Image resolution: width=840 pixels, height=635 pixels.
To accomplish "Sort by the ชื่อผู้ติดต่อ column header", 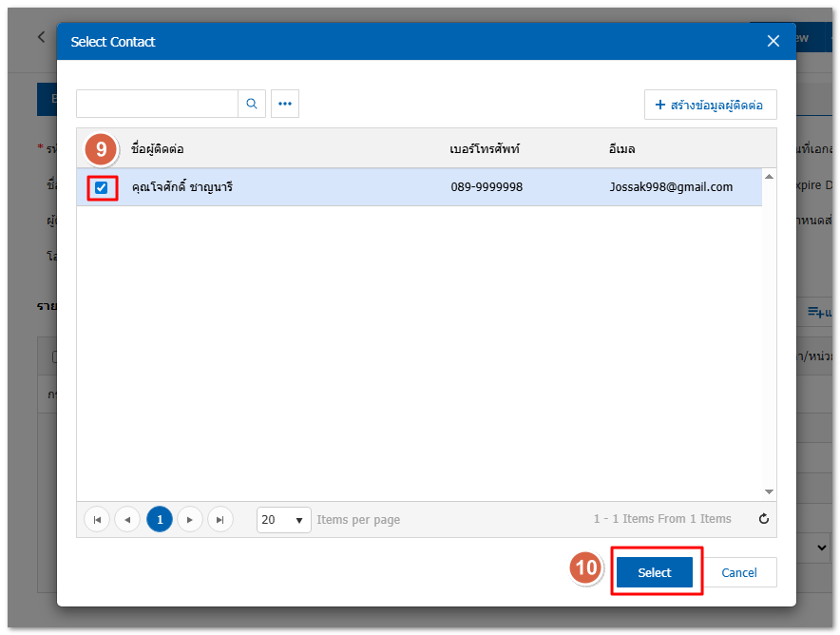I will 158,149.
